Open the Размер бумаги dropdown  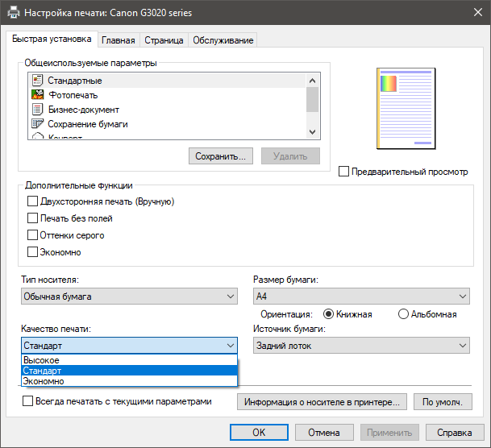(361, 297)
